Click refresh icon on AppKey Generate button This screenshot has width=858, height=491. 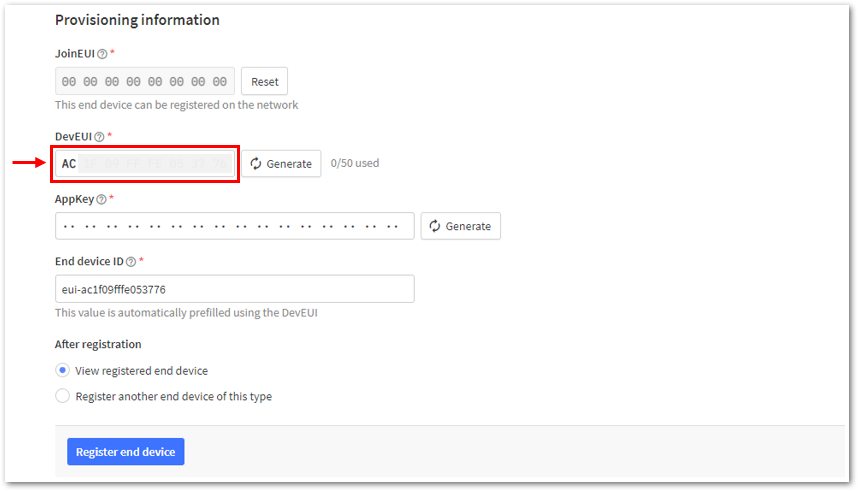tap(434, 226)
